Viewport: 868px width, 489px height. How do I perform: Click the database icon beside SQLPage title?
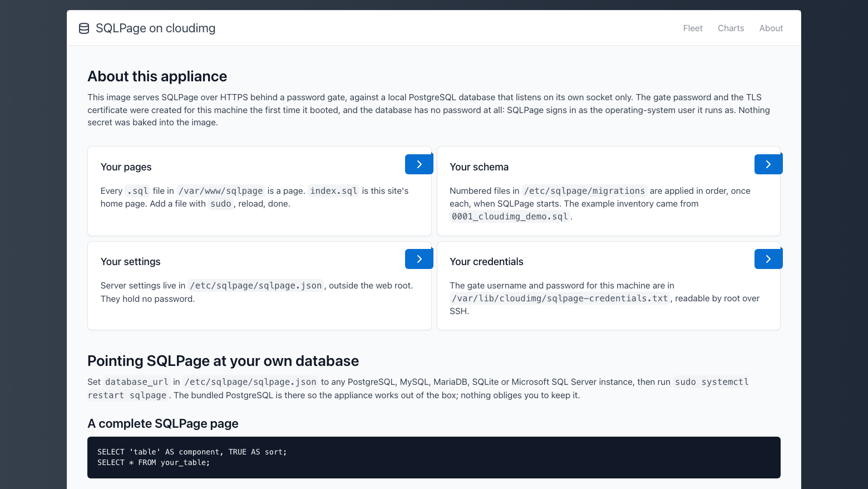pos(84,28)
